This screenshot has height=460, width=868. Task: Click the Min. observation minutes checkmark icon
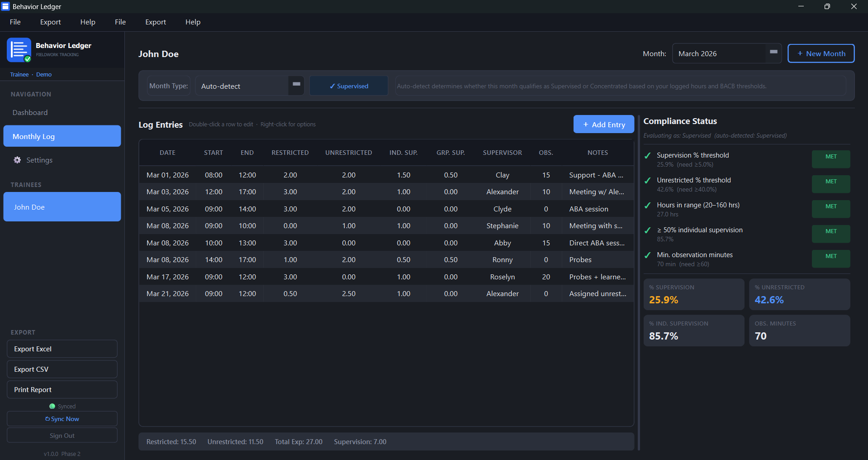pos(648,255)
